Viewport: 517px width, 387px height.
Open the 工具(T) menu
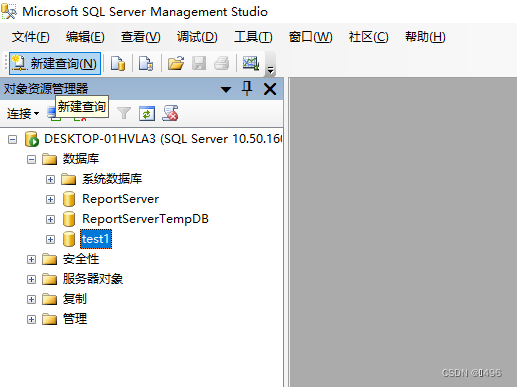[253, 37]
